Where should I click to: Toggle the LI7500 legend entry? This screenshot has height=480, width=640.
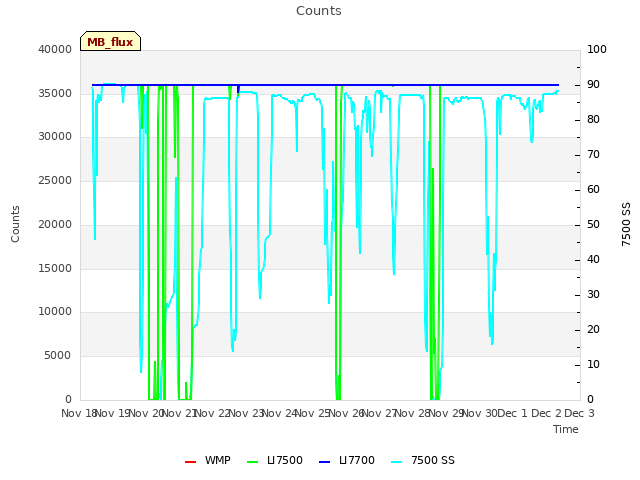click(x=275, y=460)
